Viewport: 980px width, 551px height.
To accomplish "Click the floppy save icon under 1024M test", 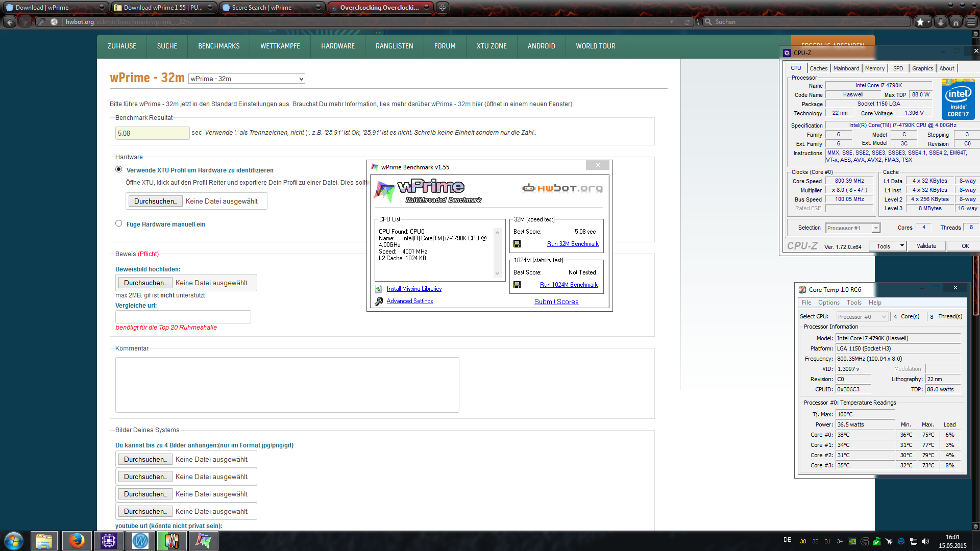I will [x=517, y=285].
